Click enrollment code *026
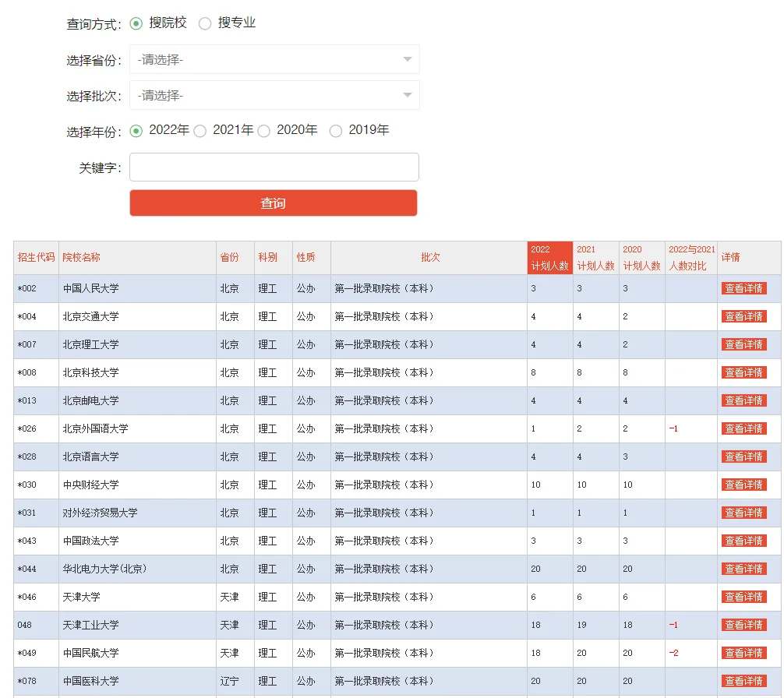The image size is (784, 698). click(27, 428)
